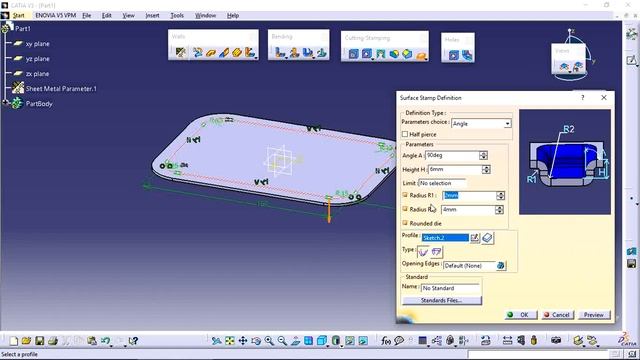The height and width of the screenshot is (360, 640).
Task: Click the sketch edit icon beside Profile field
Action: (474, 238)
